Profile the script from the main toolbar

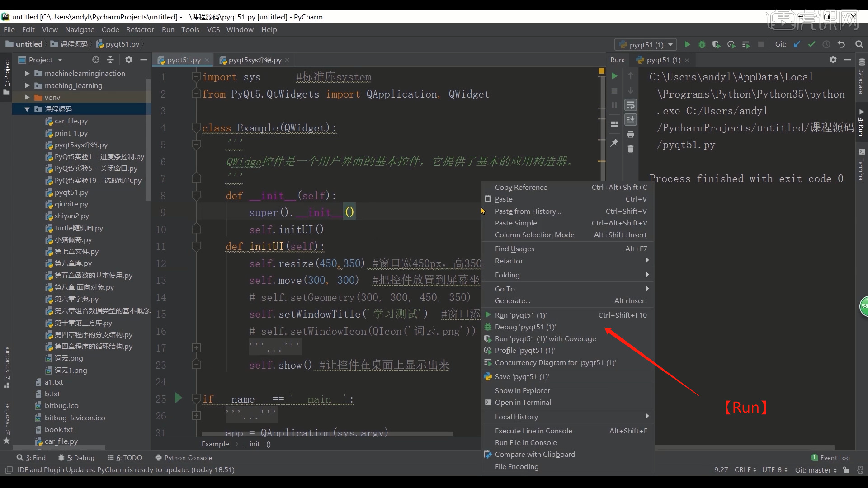(731, 44)
